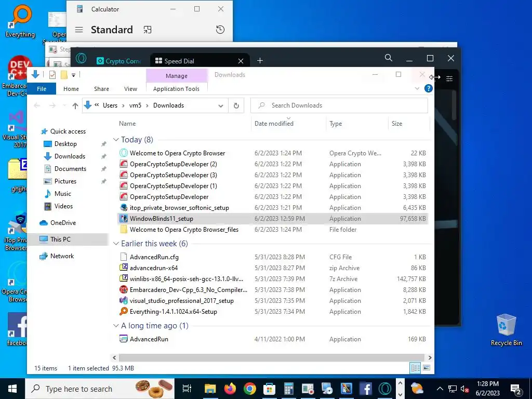Open a new tab in Opera browser
This screenshot has height=399, width=532.
pyautogui.click(x=260, y=60)
